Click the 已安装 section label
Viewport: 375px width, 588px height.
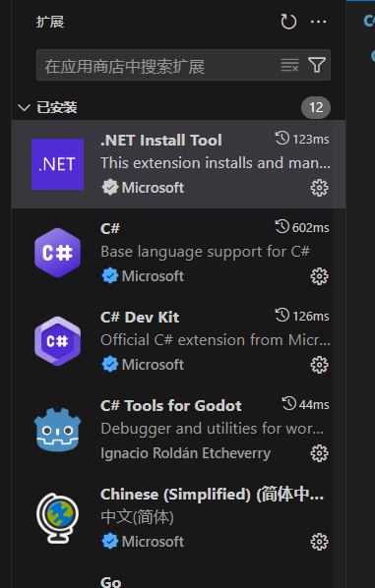pos(57,108)
